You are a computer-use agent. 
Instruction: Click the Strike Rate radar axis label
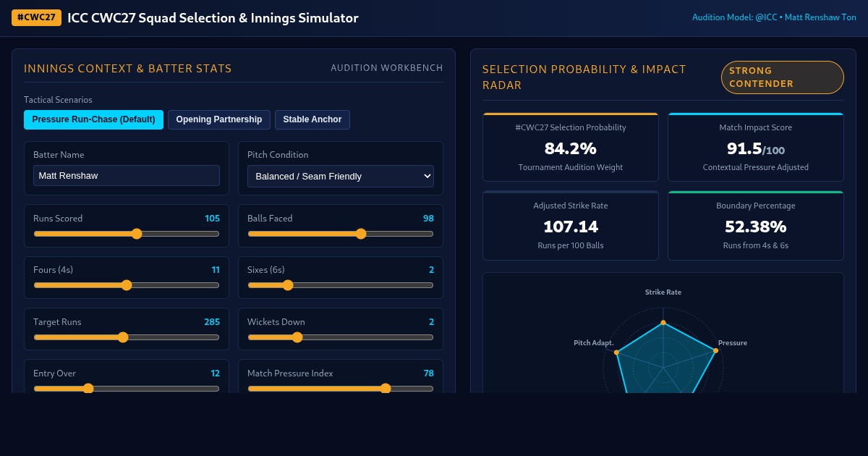(663, 292)
